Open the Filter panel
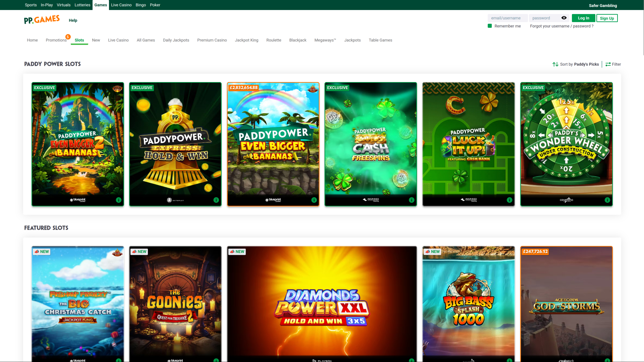Screen dimensions: 644x362 613,64
